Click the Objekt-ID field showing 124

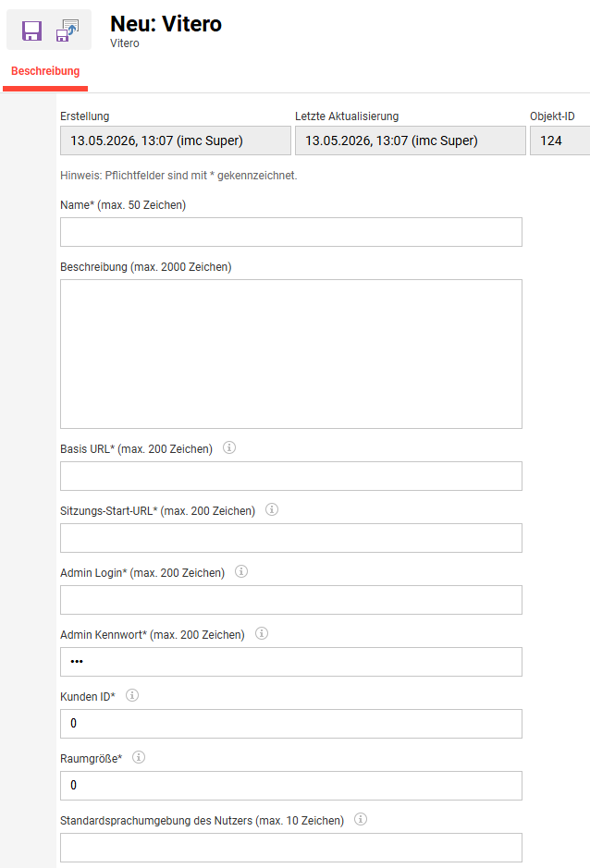(560, 141)
